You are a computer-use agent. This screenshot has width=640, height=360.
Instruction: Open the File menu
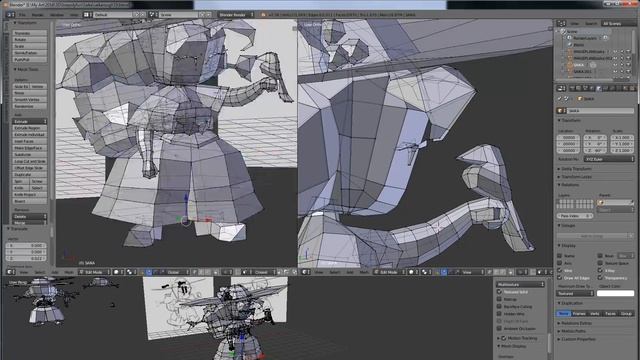pyautogui.click(x=22, y=15)
